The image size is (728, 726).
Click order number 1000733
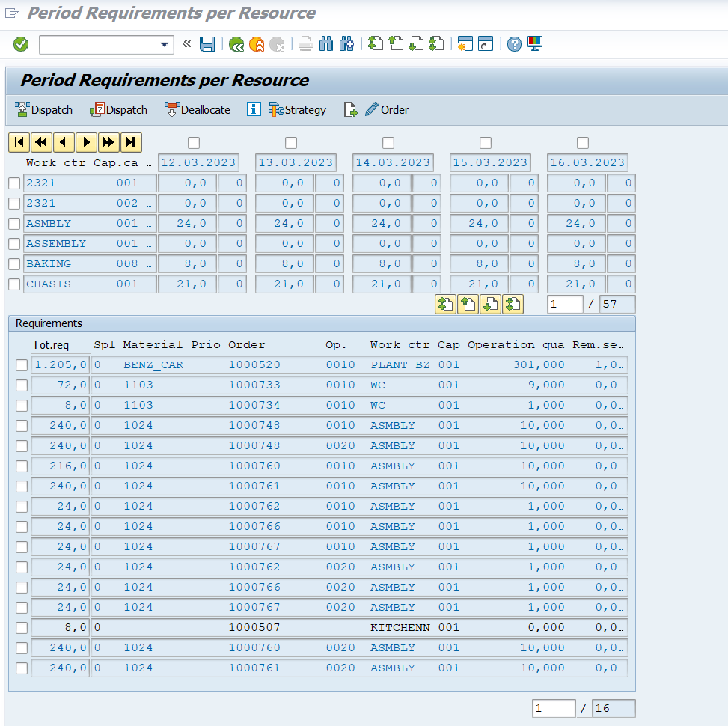[254, 385]
